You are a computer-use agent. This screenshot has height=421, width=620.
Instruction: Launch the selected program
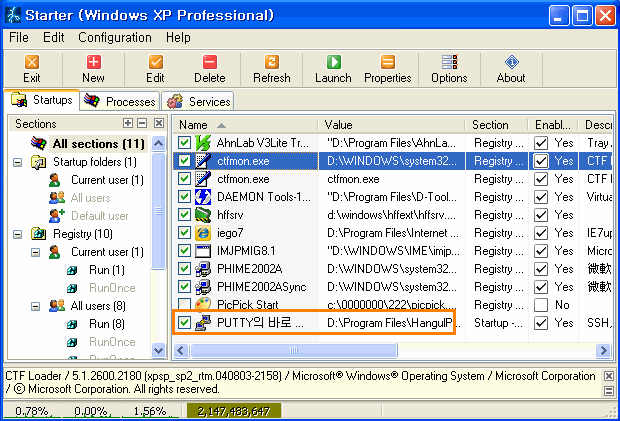[x=333, y=62]
